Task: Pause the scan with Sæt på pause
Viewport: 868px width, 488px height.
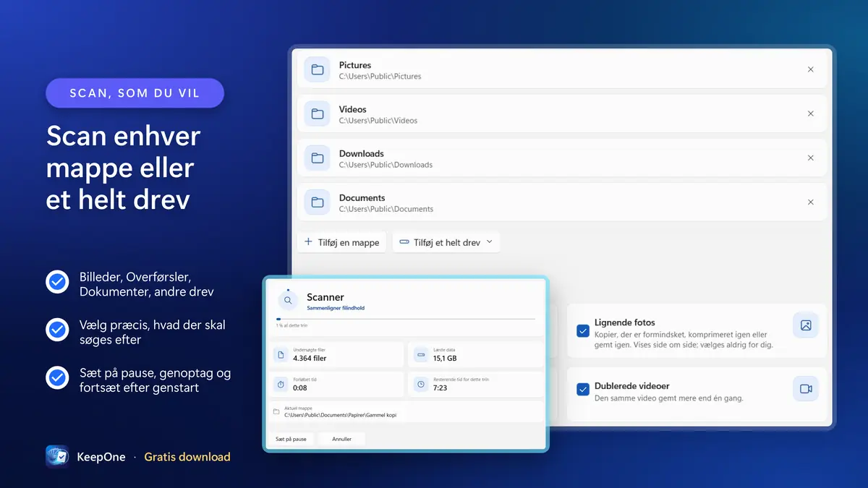Action: pyautogui.click(x=291, y=439)
